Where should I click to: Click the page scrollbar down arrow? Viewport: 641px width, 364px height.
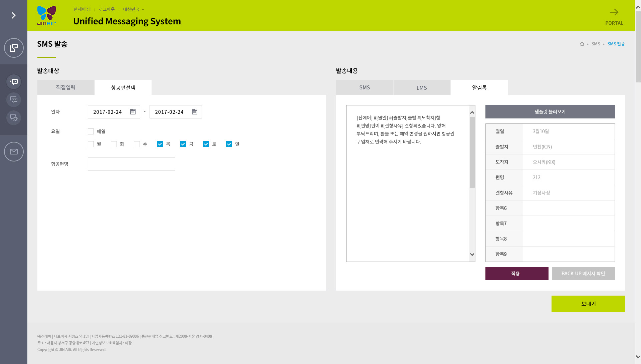(x=638, y=357)
